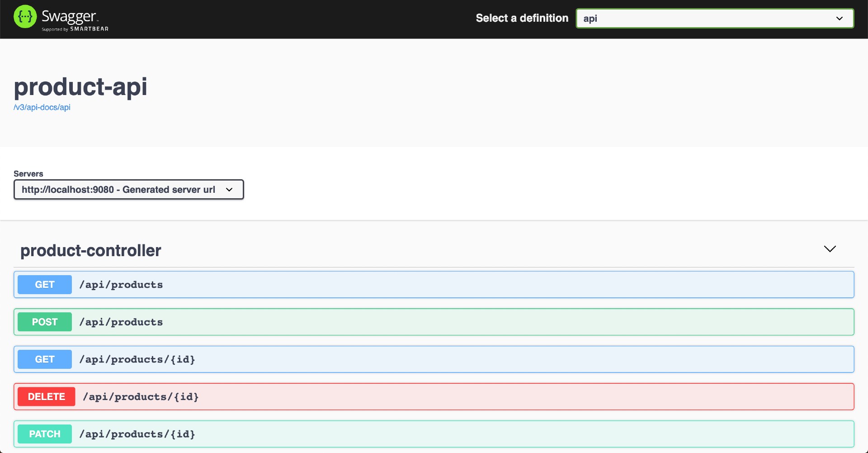868x453 pixels.
Task: Click the SmartBear logo text in the header
Action: point(89,29)
